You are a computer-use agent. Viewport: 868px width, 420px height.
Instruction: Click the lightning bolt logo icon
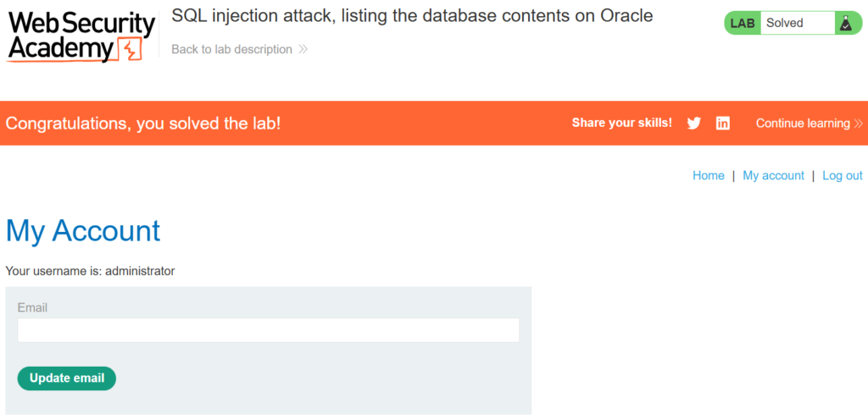point(130,50)
